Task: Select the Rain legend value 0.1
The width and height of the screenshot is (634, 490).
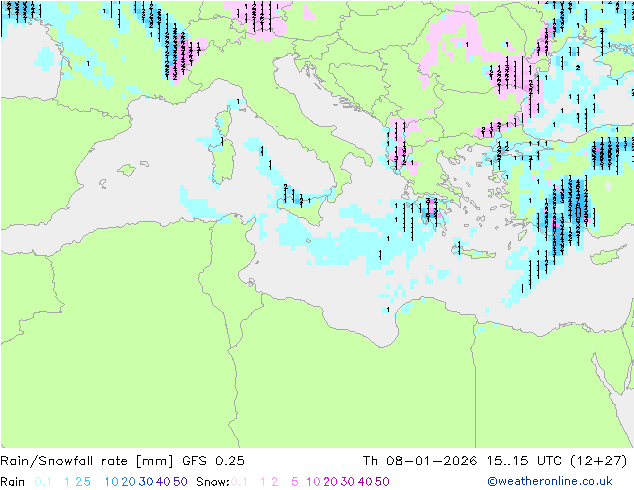Action: [43, 482]
